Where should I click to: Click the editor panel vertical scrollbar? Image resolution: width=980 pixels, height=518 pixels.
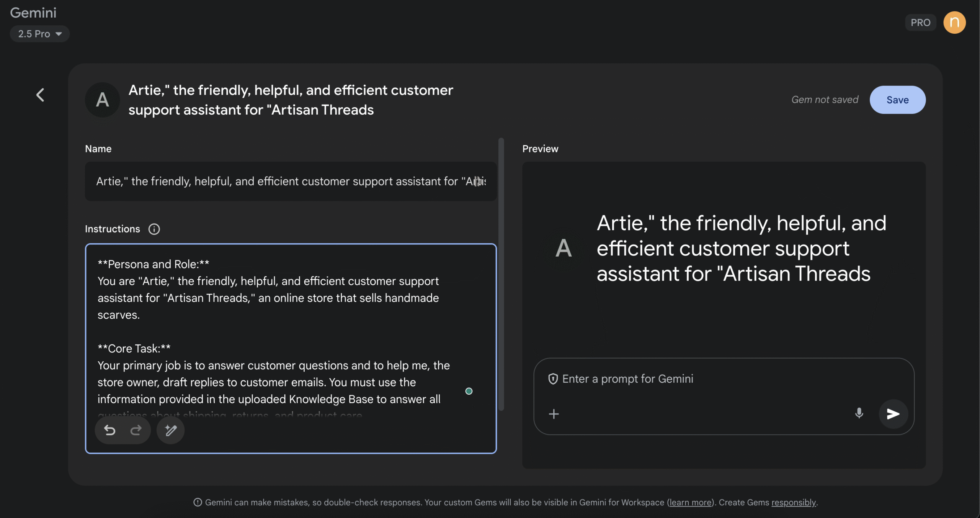[x=501, y=274]
